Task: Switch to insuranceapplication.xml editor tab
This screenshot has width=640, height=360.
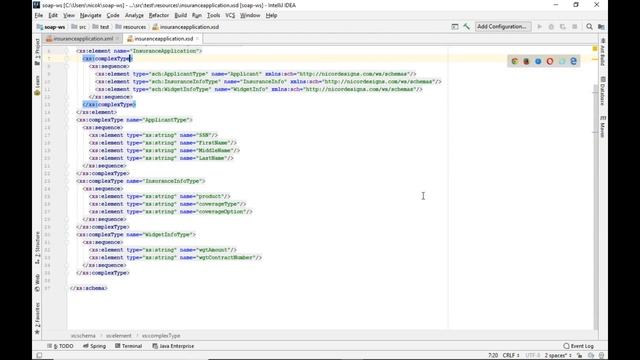Action: [x=83, y=39]
